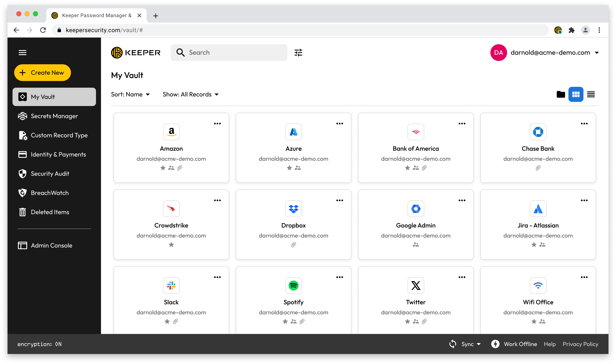The width and height of the screenshot is (616, 364).
Task: Expand Show: All Records dropdown
Action: click(x=191, y=94)
